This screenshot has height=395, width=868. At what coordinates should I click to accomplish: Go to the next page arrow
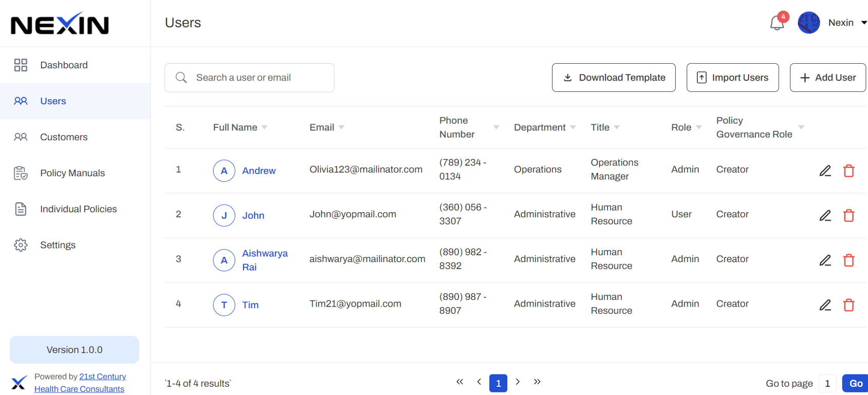(518, 382)
